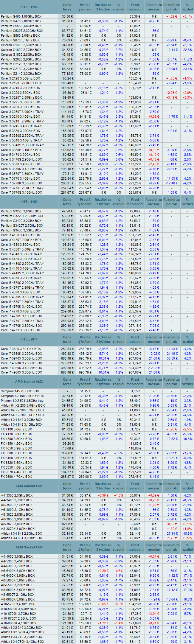Select the FX 9590 4,7GHz BOX row name
The width and height of the screenshot is (194, 644).
[16, 477]
